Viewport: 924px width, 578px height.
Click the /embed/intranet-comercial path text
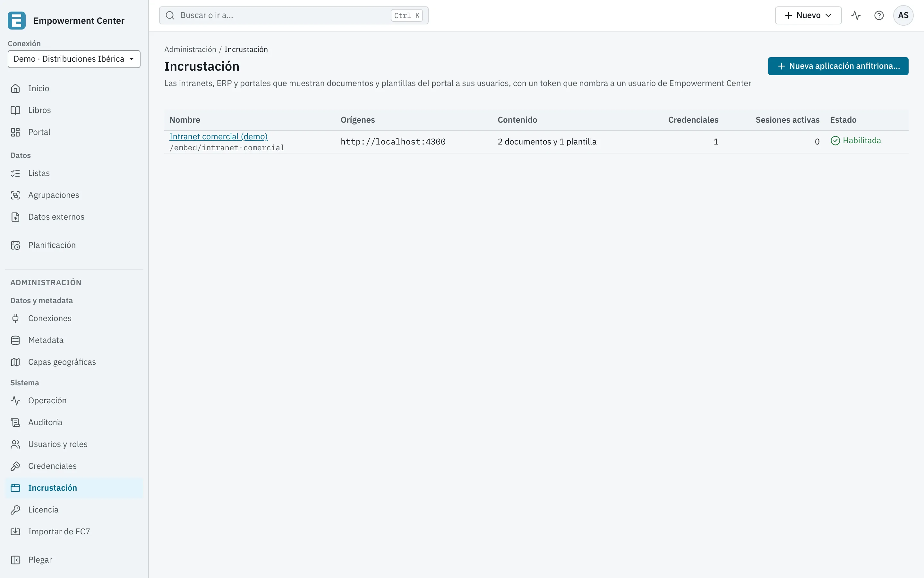[x=227, y=148]
